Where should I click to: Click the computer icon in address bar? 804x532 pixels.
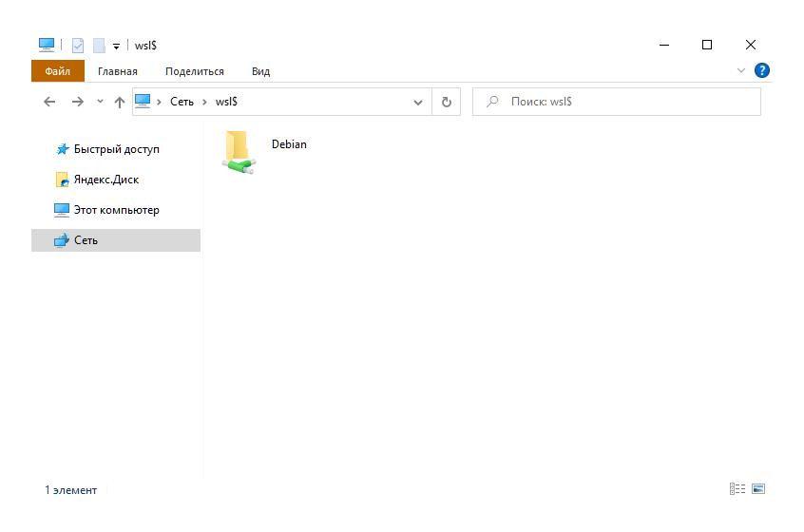[143, 102]
